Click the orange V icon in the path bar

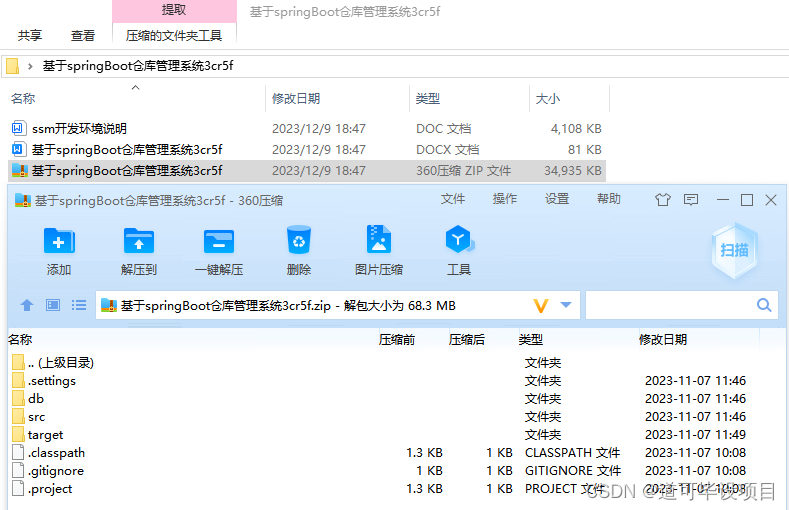click(540, 305)
